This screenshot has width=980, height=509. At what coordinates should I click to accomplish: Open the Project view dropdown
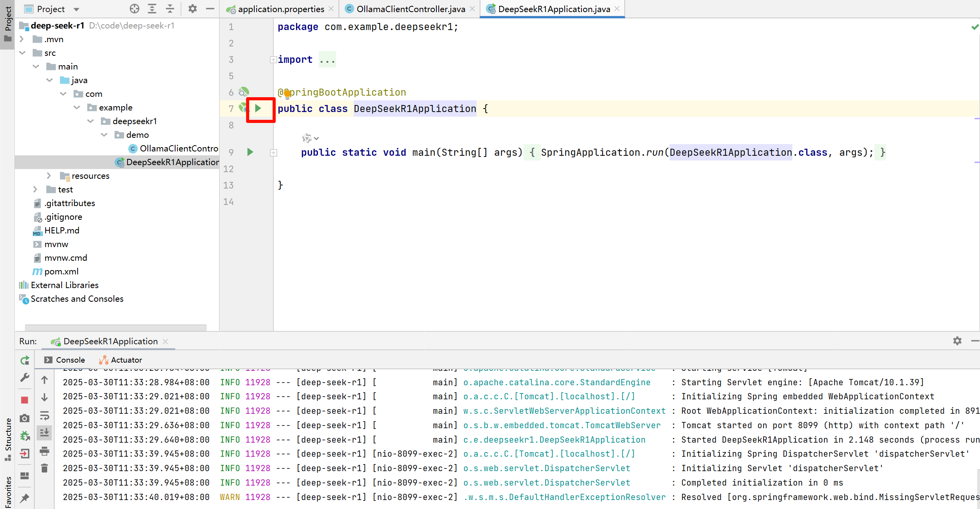76,9
